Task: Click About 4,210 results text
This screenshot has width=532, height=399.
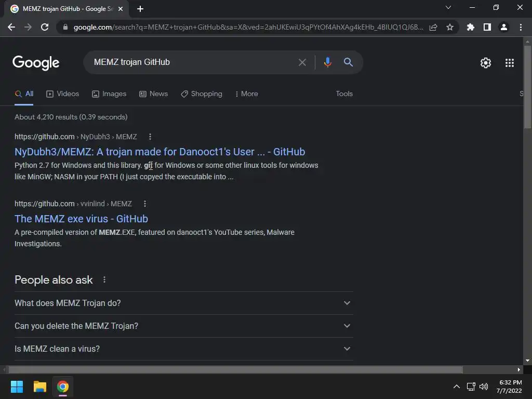Action: tap(71, 117)
